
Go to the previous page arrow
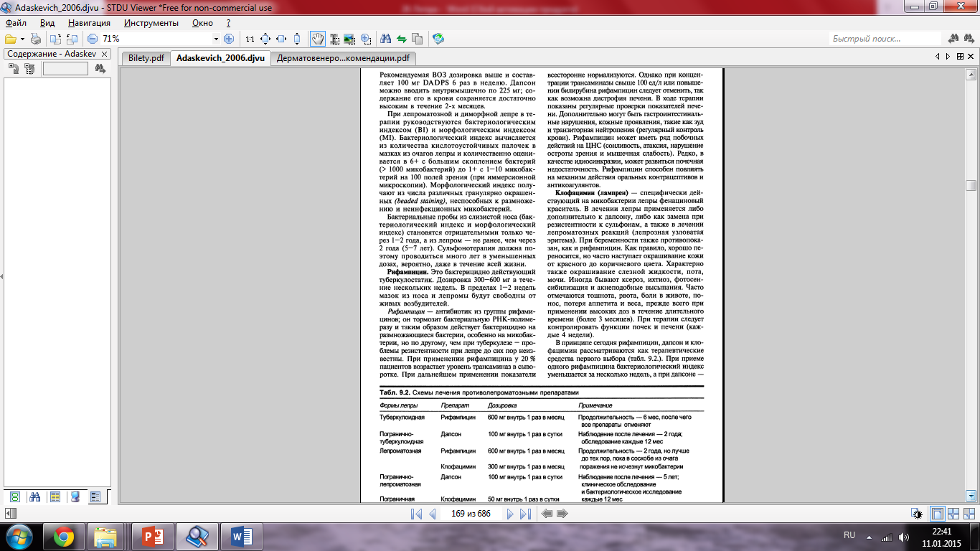click(x=432, y=514)
